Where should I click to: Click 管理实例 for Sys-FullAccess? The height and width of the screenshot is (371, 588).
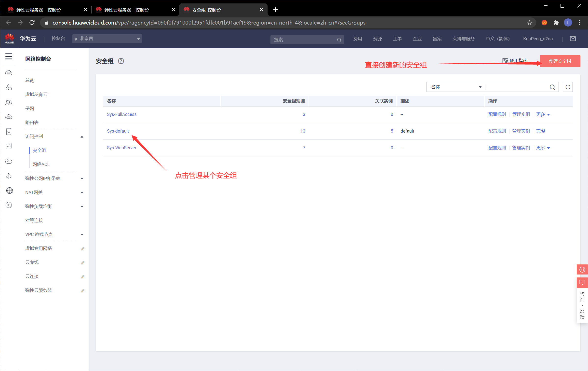[521, 114]
